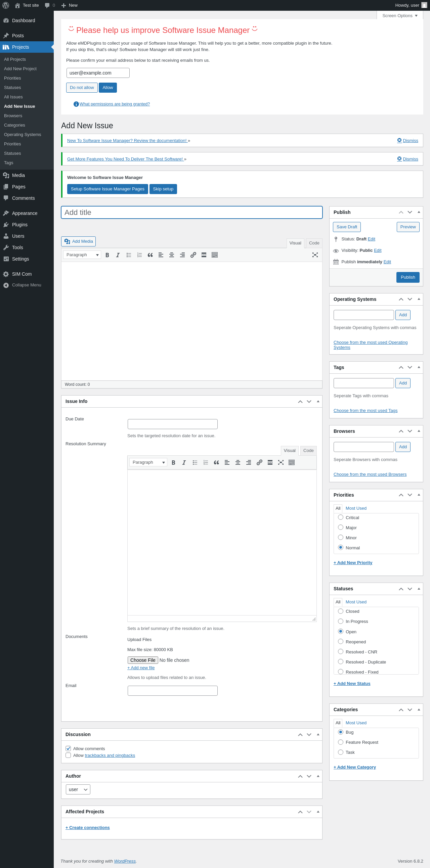Viewport: 430px width, 868px height.
Task: Click Bold in Resolution Summary toolbar
Action: click(174, 463)
